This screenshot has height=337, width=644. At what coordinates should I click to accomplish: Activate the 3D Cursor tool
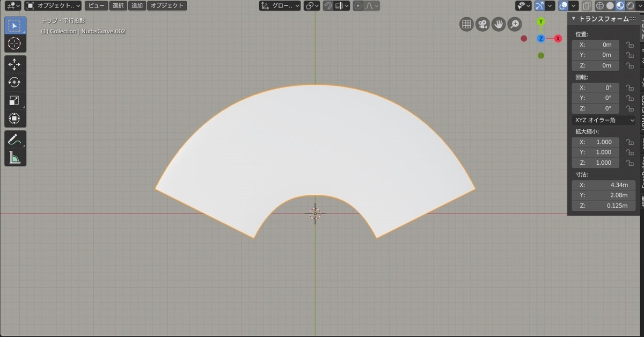(x=15, y=43)
